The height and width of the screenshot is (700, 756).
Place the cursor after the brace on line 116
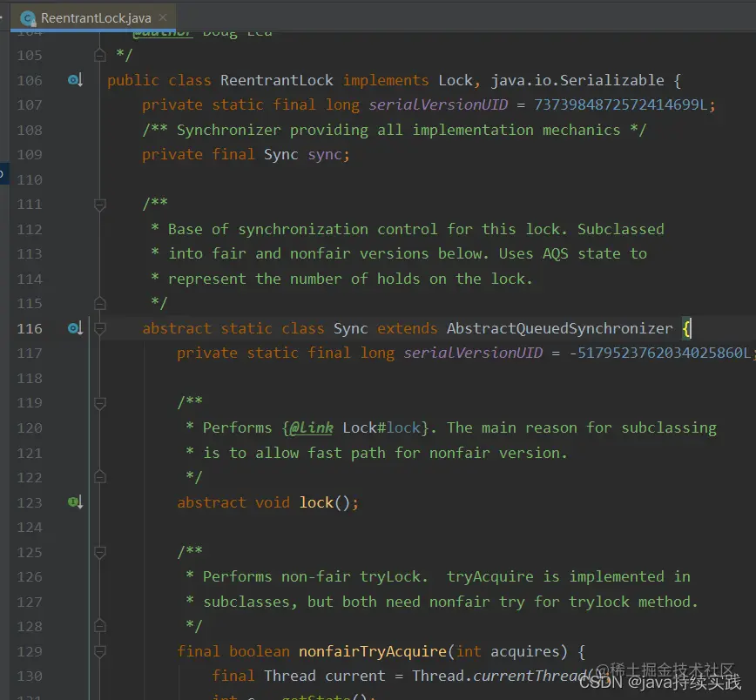(692, 328)
